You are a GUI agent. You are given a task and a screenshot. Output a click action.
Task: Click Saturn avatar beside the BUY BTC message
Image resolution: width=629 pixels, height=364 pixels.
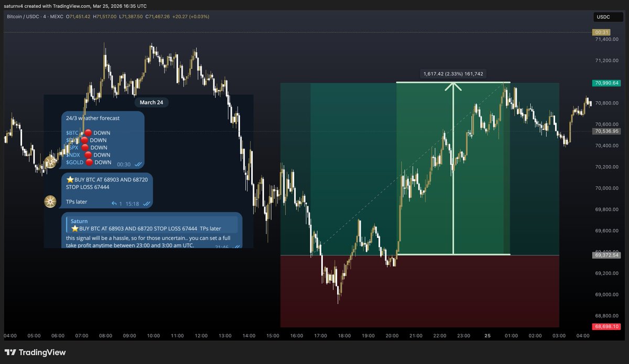[x=50, y=202]
